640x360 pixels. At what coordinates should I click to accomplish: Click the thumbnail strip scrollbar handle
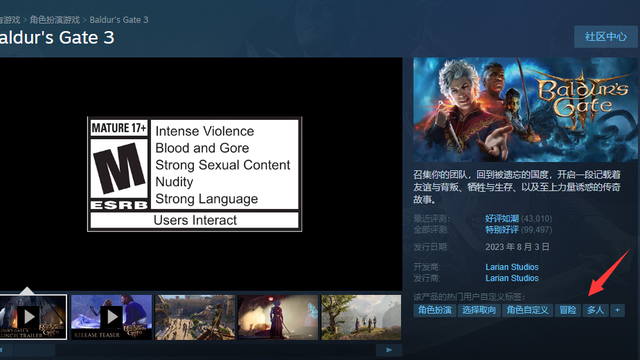[34, 350]
